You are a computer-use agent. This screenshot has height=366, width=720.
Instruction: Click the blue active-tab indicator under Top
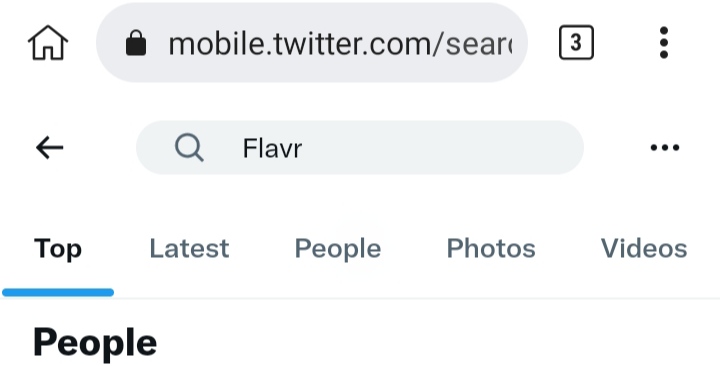point(58,293)
